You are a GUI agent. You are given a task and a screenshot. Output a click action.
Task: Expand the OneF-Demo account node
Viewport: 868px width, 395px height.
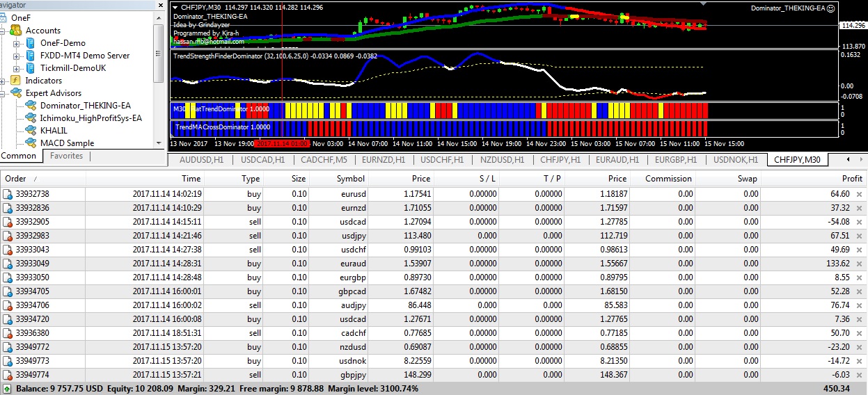tap(17, 43)
